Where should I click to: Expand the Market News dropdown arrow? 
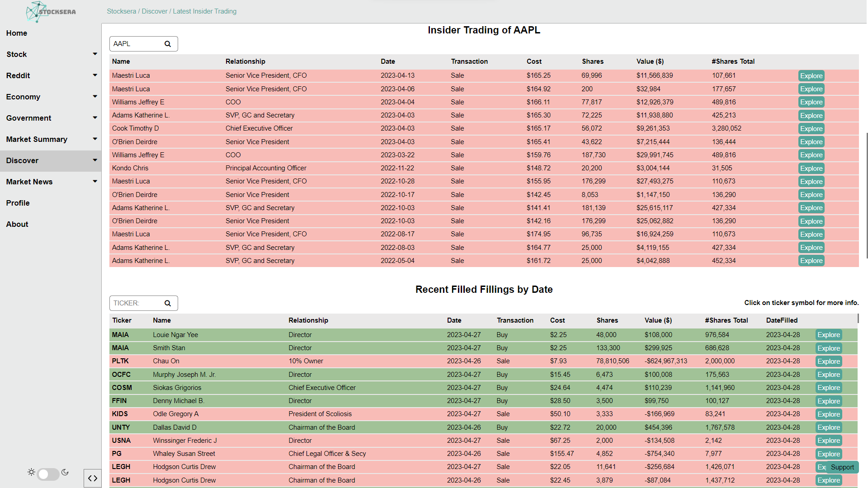(x=94, y=182)
